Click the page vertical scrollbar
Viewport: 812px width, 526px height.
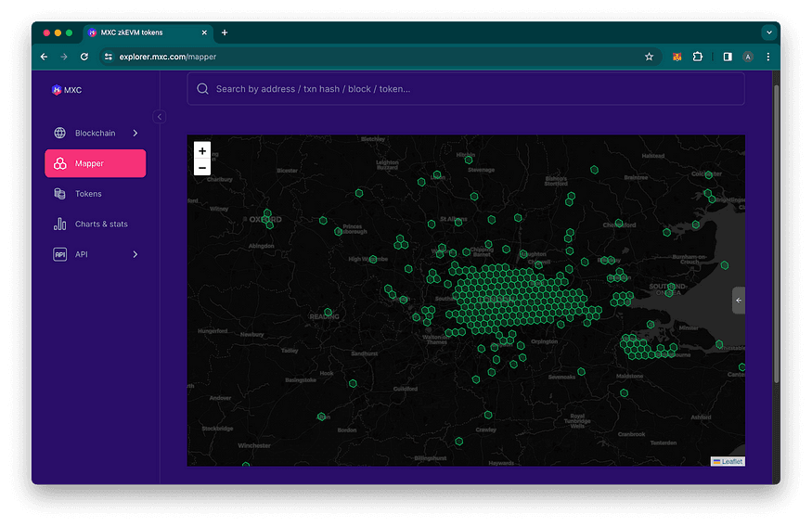776,235
